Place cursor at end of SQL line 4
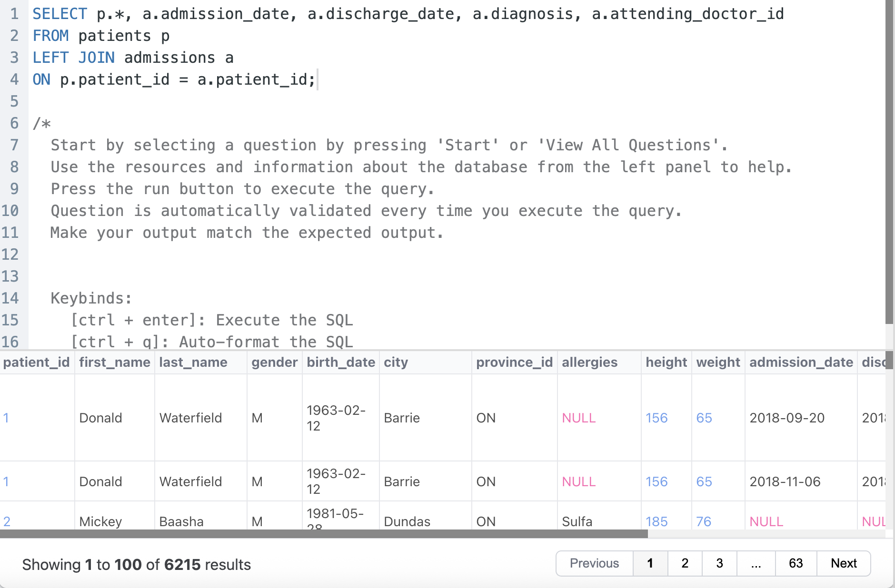Image resolution: width=895 pixels, height=588 pixels. pos(316,79)
